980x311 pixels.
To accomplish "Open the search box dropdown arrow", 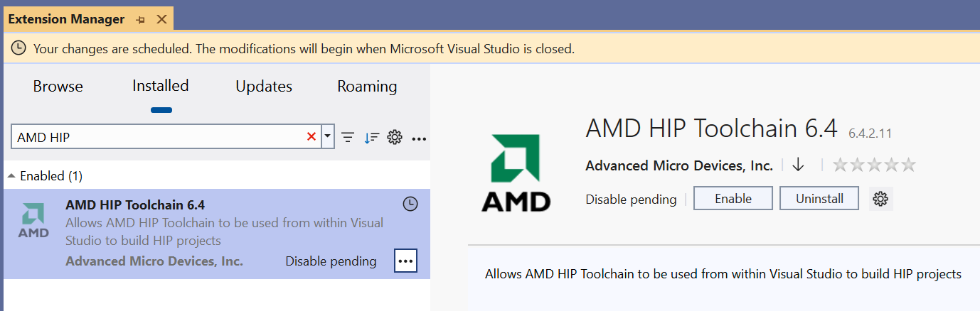I will click(x=327, y=137).
